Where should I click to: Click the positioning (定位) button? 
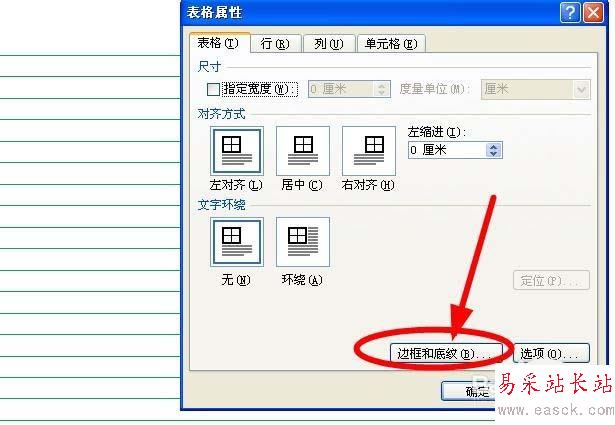pos(551,280)
